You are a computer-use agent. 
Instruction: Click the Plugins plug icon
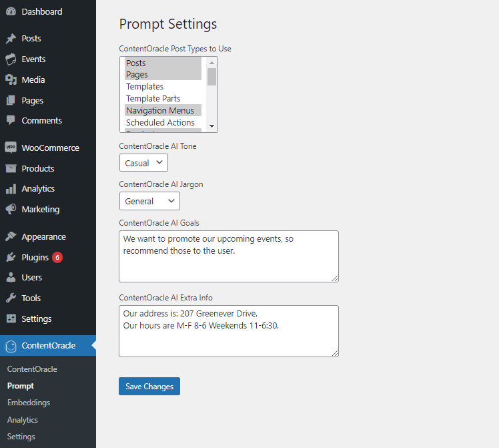(11, 257)
